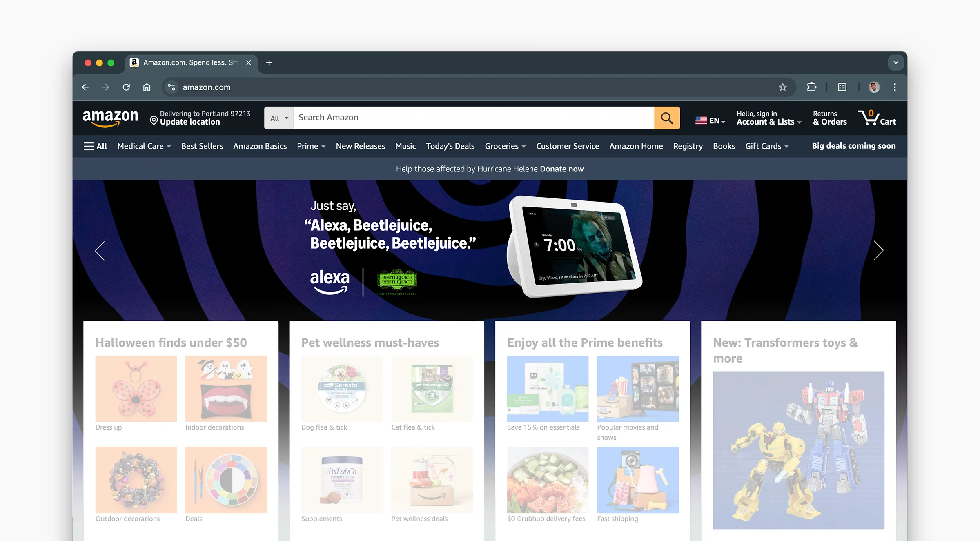Open the All hamburger menu
980x541 pixels.
(95, 146)
